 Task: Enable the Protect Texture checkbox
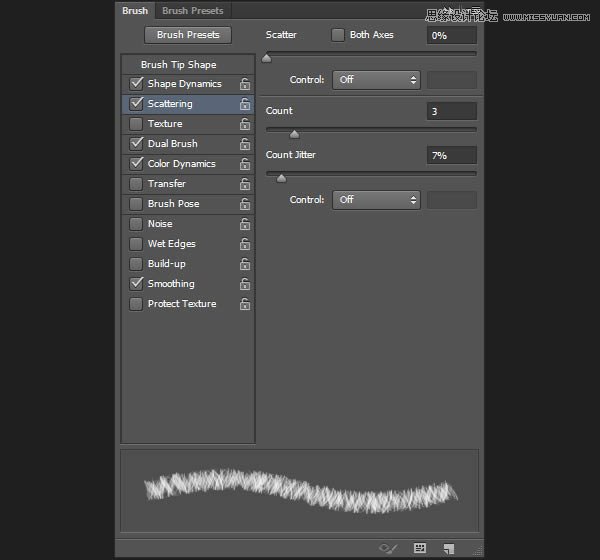136,304
